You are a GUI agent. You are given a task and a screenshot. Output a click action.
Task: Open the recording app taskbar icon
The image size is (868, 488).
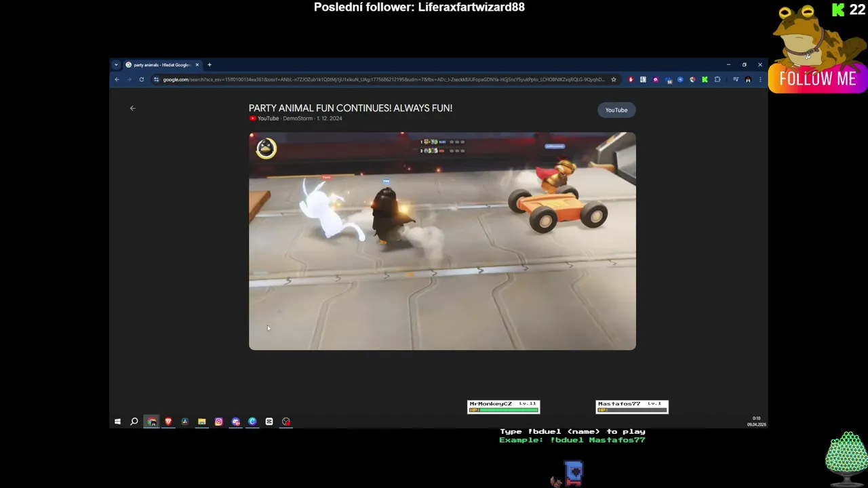pyautogui.click(x=286, y=422)
